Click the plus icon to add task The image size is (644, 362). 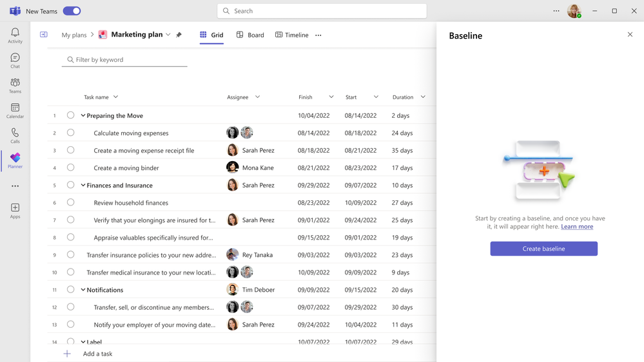(x=67, y=354)
